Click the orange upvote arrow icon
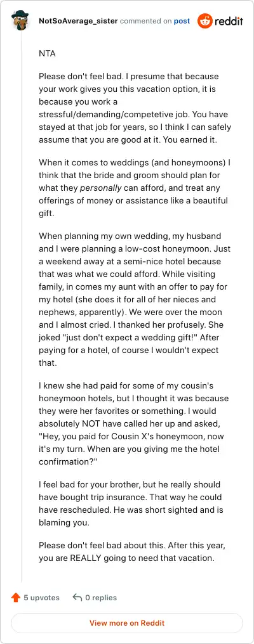 point(16,598)
